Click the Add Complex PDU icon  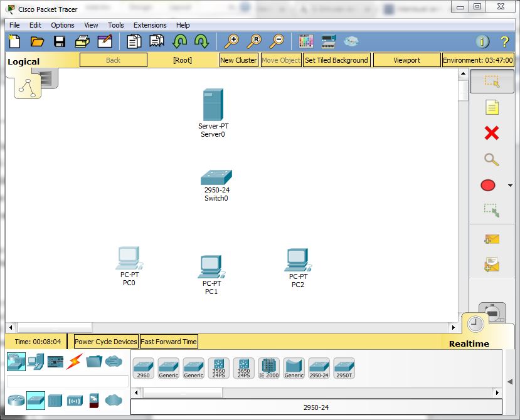point(492,264)
